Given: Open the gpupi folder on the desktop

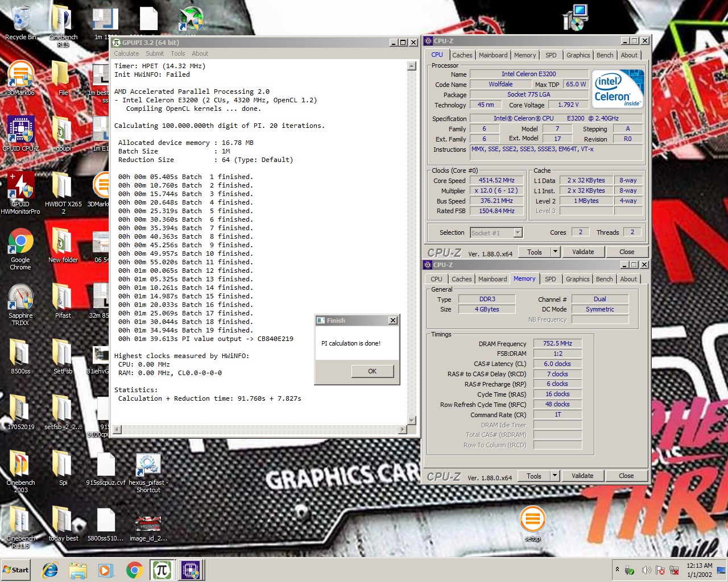Looking at the screenshot, I should point(63,134).
